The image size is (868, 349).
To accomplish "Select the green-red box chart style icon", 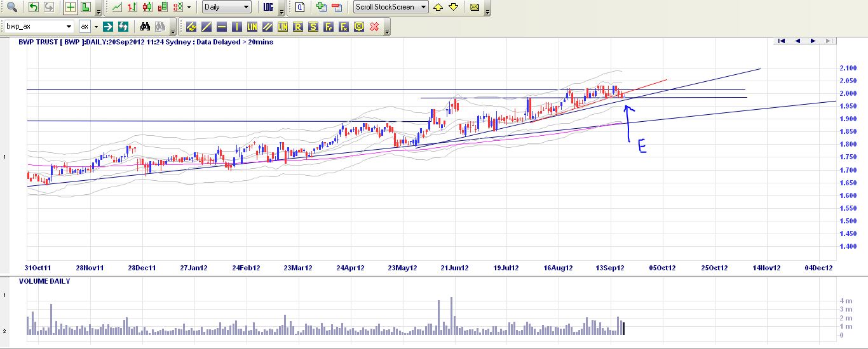I will coord(163,8).
